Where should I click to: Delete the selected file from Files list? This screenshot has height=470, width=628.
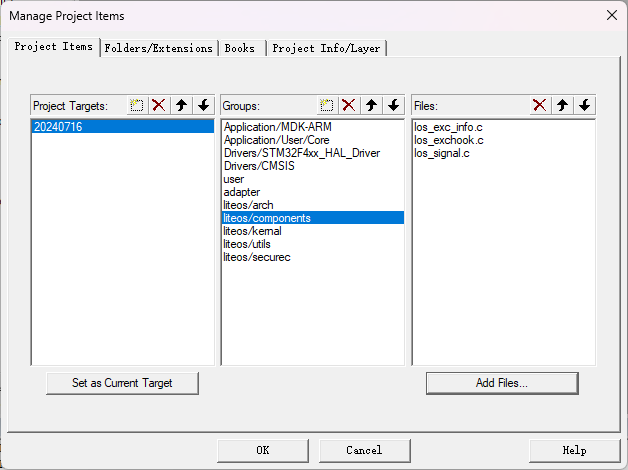click(x=540, y=106)
